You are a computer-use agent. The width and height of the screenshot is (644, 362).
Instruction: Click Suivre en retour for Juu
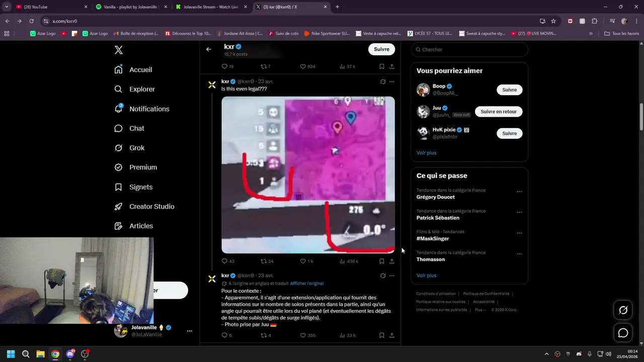click(x=498, y=112)
